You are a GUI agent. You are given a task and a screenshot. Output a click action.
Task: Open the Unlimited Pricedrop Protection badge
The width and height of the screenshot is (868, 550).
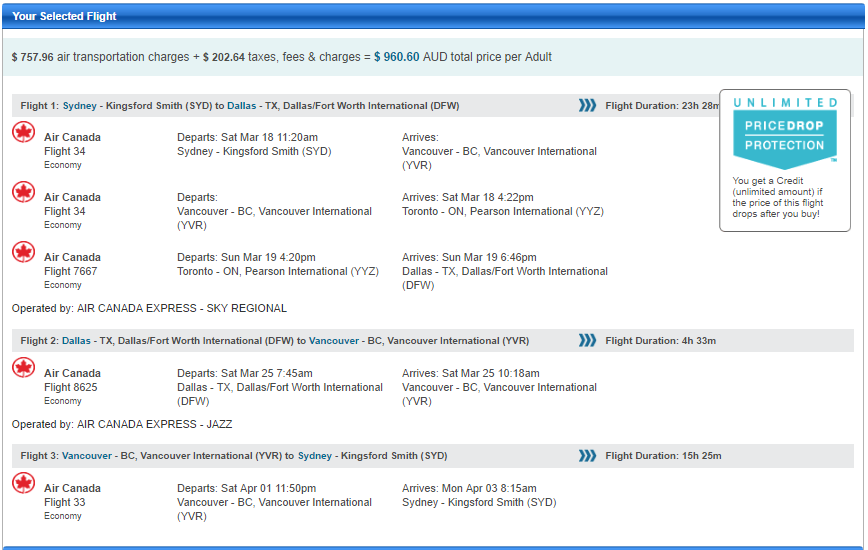coord(784,160)
